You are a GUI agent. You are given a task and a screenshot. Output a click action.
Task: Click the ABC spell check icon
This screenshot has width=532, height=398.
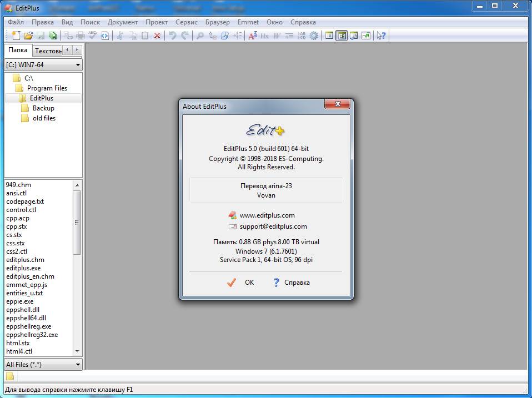click(x=92, y=36)
